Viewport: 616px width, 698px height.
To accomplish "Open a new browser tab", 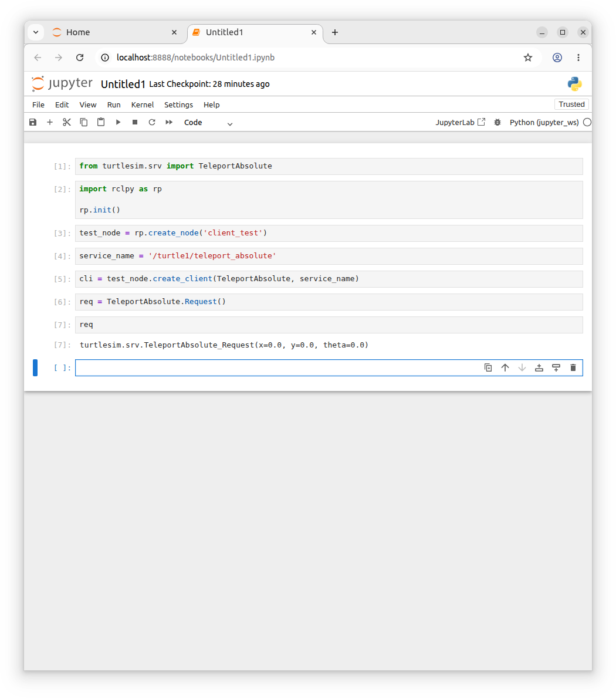I will coord(335,32).
